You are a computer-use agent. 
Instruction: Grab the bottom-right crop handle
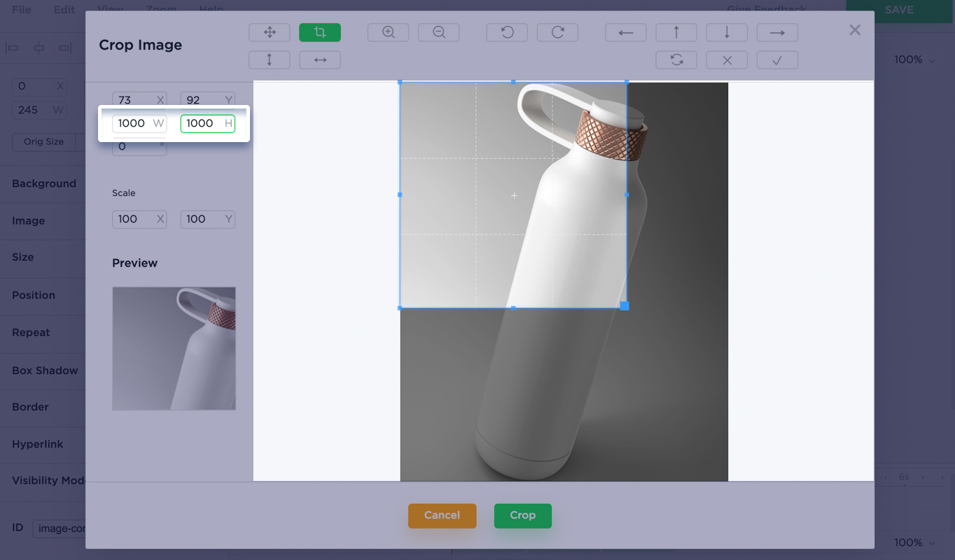[625, 306]
